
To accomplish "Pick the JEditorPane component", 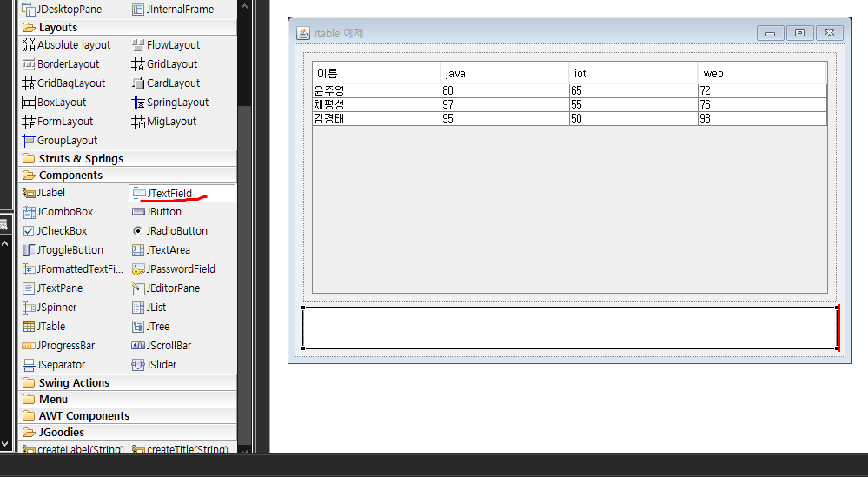I will [x=165, y=288].
